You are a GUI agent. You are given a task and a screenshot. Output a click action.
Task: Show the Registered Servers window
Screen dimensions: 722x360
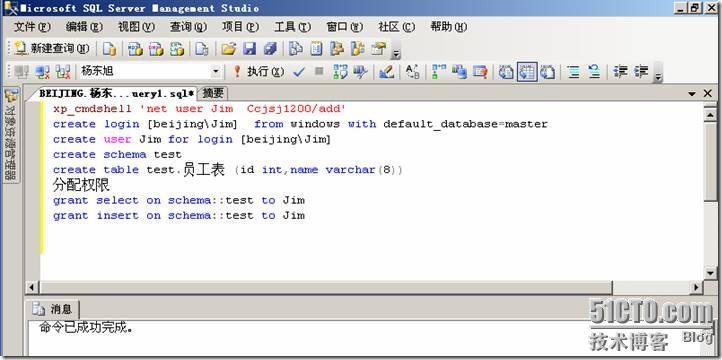coord(295,48)
